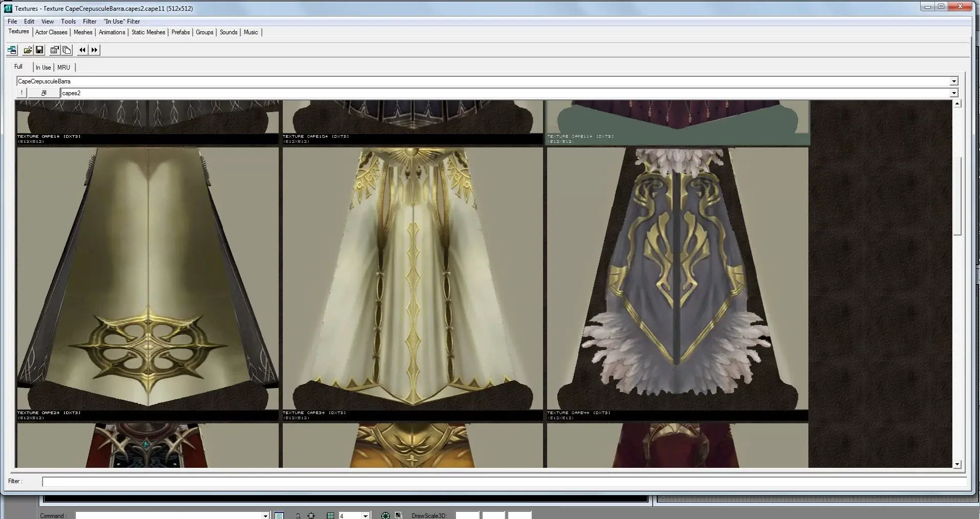
Task: Select the Full textures sub-tab
Action: coord(18,67)
